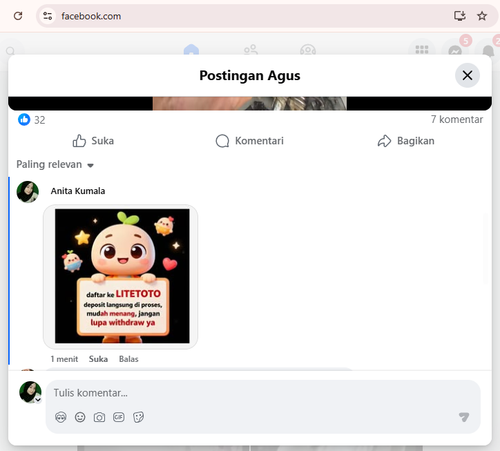Viewport: 500px width, 451px height.
Task: Open the sticker picker in comment box
Action: pyautogui.click(x=138, y=417)
